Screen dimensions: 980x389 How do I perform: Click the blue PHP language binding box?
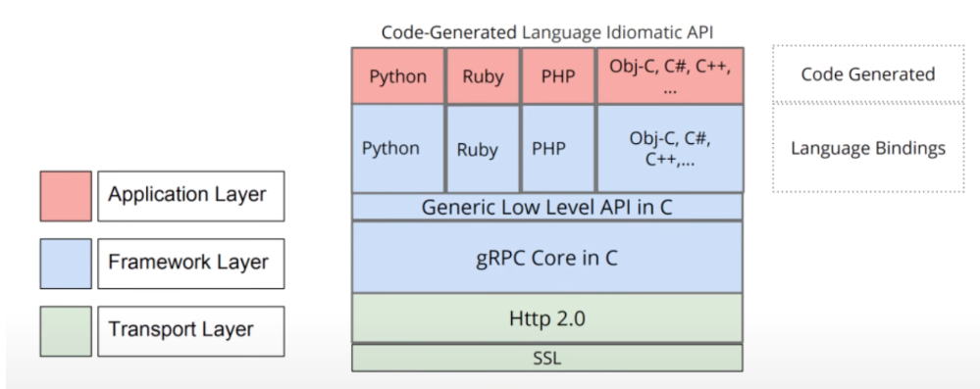[x=557, y=149]
